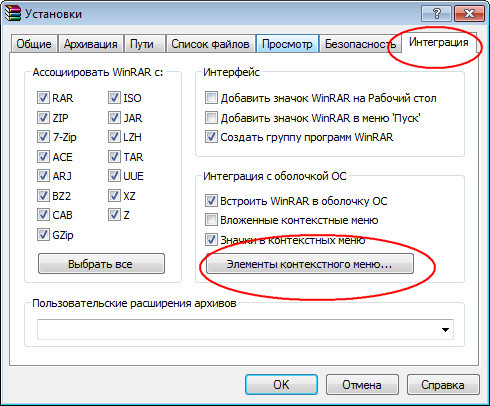Toggle the XZ checkbox

114,195
